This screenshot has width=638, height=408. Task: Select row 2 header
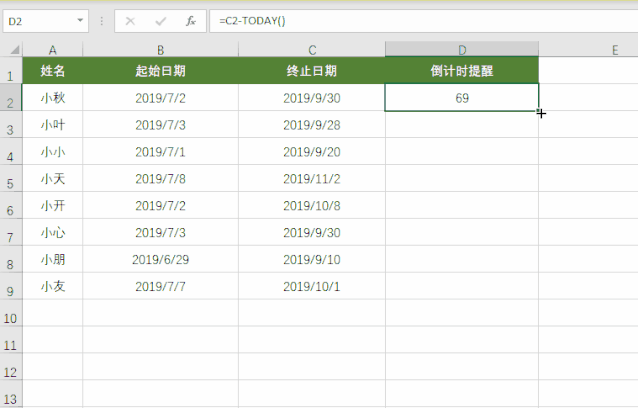click(11, 98)
